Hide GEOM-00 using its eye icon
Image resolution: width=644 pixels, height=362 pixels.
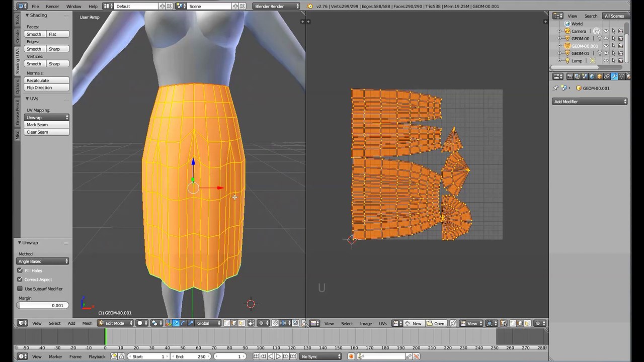click(x=606, y=38)
